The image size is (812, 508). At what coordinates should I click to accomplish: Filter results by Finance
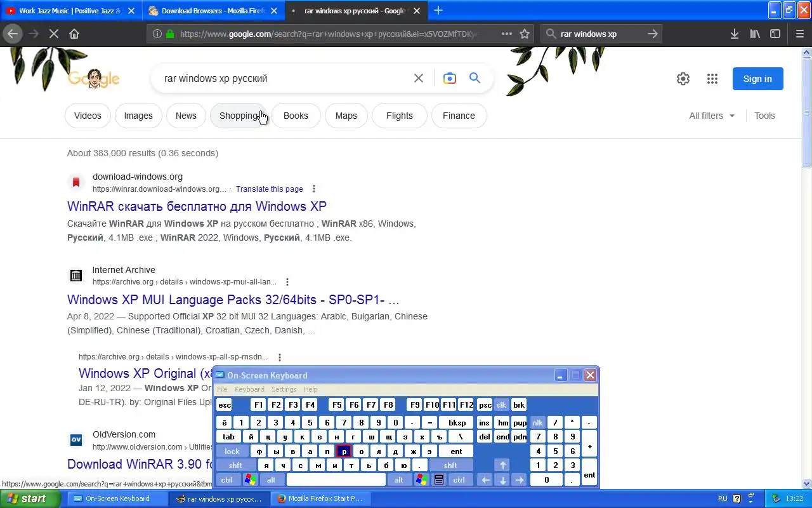click(459, 116)
